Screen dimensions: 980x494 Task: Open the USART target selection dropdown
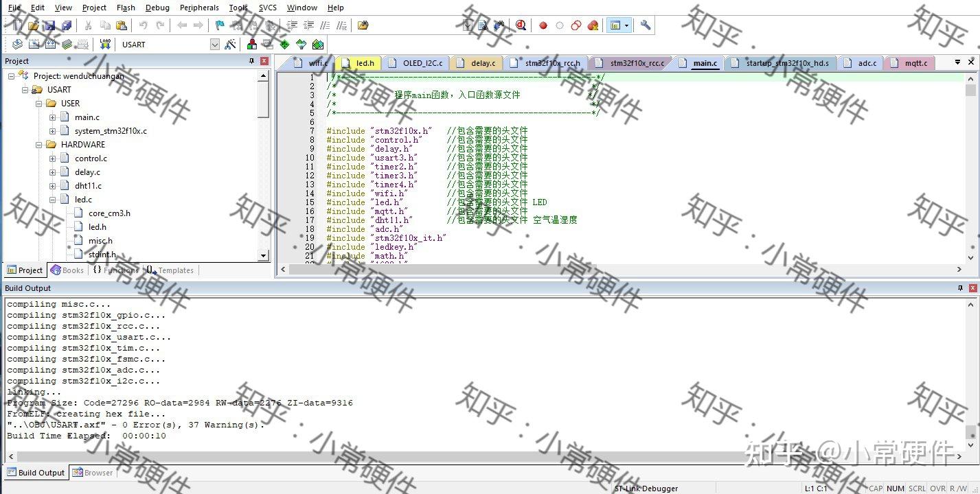point(215,45)
